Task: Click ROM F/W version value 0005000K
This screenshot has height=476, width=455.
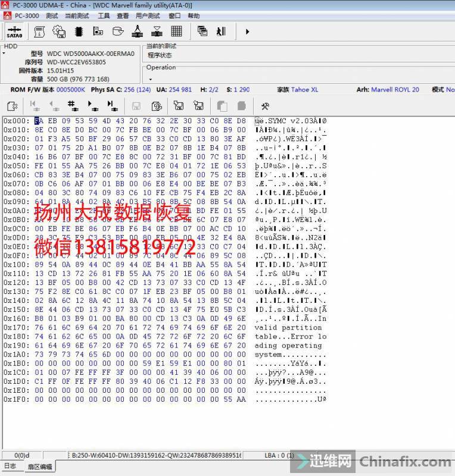Action: click(71, 90)
